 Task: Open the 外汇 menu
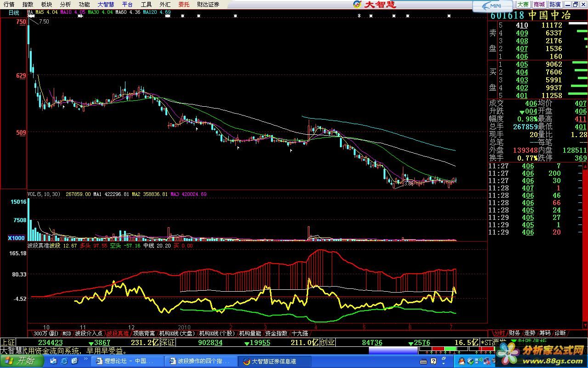(165, 4)
